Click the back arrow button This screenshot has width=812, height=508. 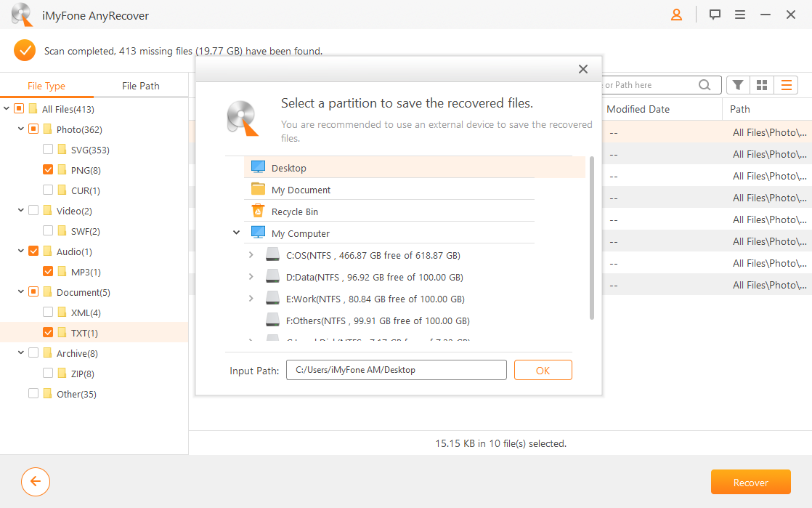[35, 481]
